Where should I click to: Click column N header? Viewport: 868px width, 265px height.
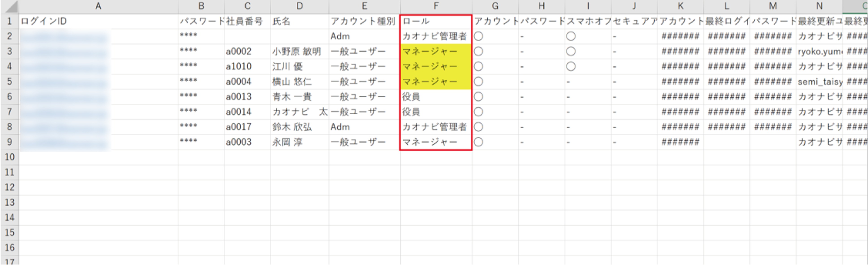(x=819, y=6)
